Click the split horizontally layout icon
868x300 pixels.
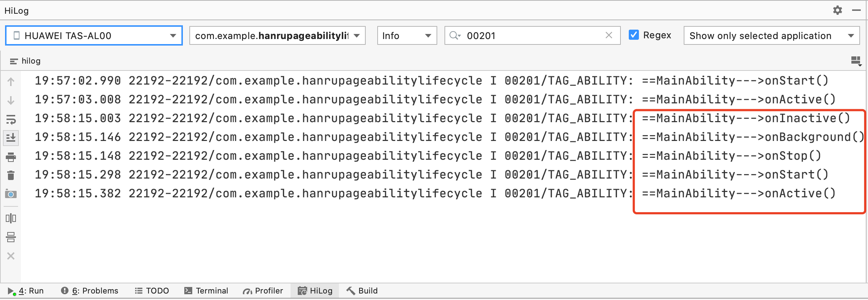[x=11, y=237]
